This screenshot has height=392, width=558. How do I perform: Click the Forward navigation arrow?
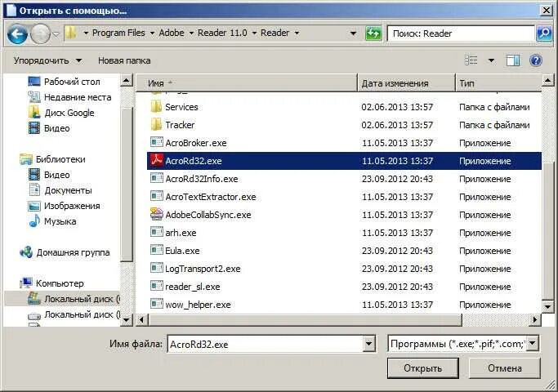coord(40,34)
